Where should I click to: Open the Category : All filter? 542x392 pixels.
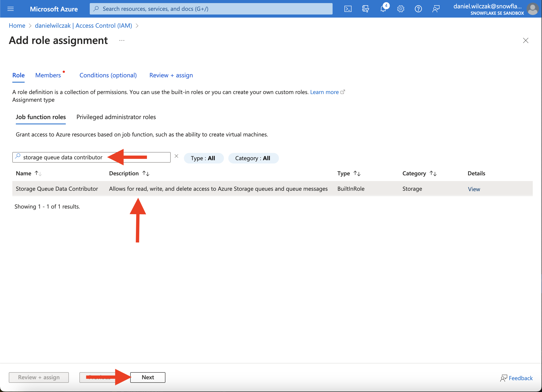(x=253, y=158)
